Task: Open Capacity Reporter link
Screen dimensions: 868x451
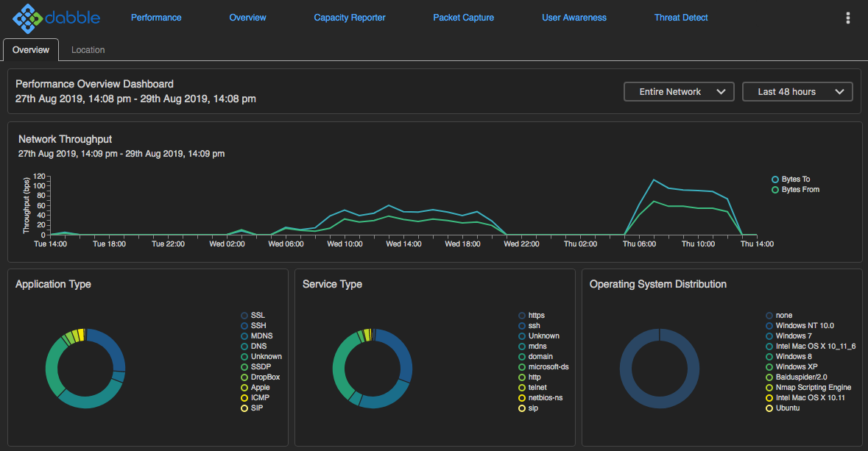Action: 349,18
